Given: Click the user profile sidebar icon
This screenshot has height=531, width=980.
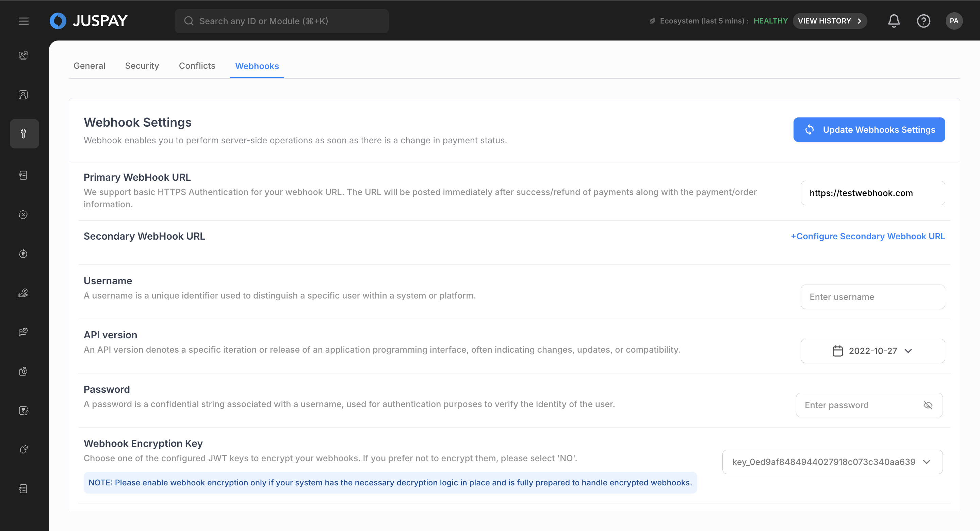Looking at the screenshot, I should click(23, 95).
